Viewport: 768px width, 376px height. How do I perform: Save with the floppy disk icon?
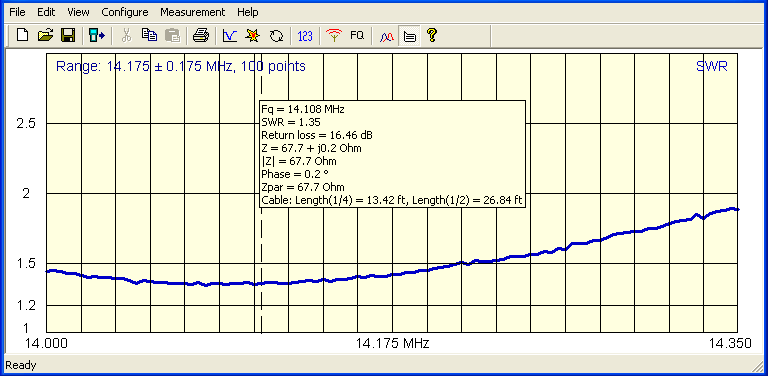[x=68, y=35]
